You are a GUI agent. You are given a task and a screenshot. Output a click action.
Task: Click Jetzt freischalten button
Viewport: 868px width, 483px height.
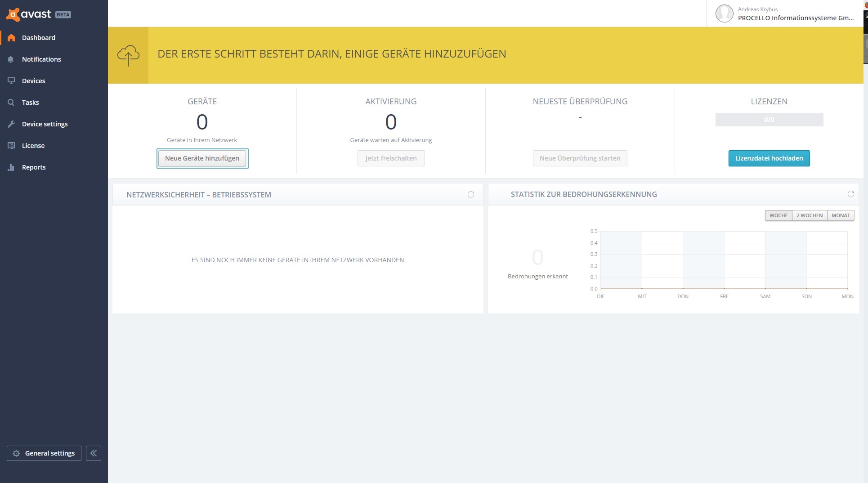click(x=391, y=158)
